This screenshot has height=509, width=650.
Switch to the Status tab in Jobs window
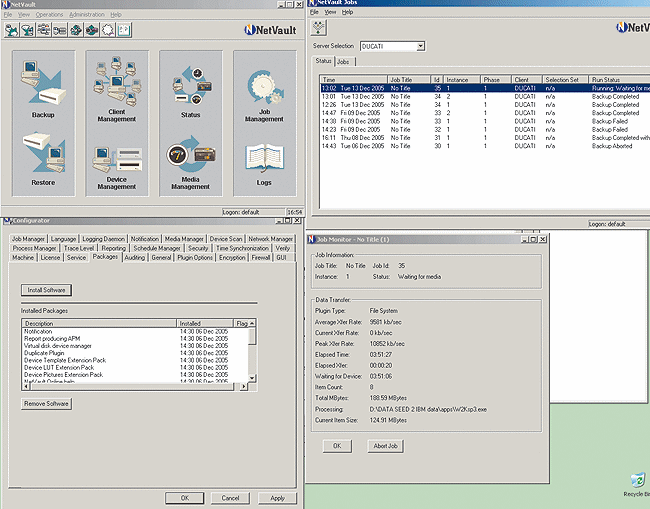tap(323, 61)
